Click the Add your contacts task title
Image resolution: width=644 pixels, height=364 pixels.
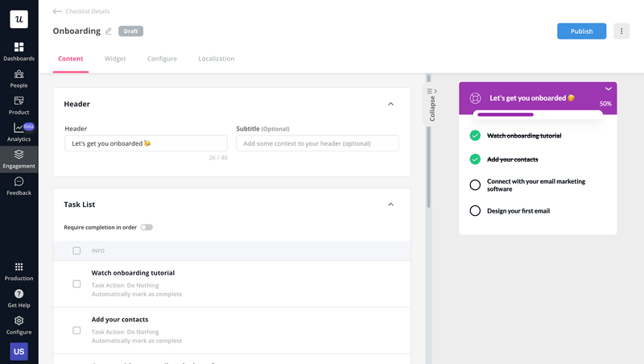[x=120, y=319]
